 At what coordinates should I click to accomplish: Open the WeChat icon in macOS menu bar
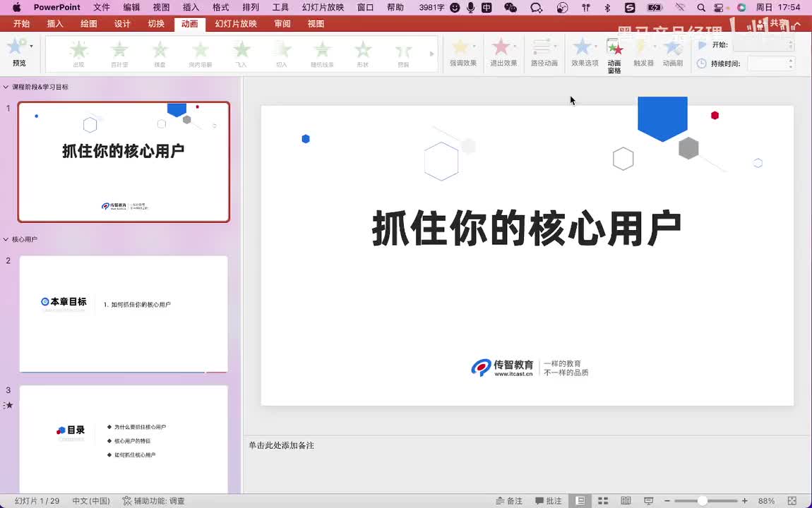tap(511, 7)
